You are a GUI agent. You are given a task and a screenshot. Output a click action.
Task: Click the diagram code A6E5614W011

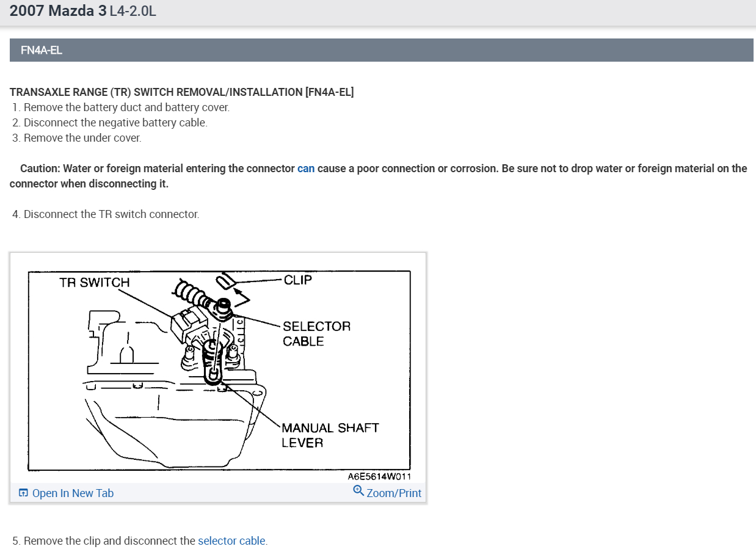point(379,476)
